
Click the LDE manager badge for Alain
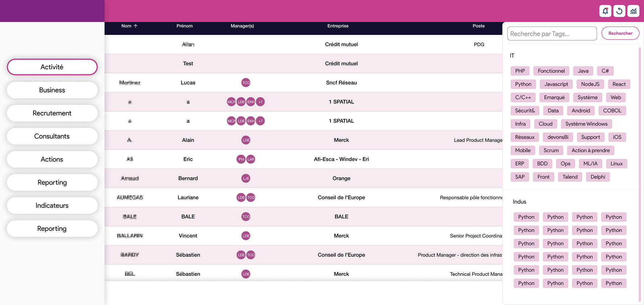[x=246, y=140]
